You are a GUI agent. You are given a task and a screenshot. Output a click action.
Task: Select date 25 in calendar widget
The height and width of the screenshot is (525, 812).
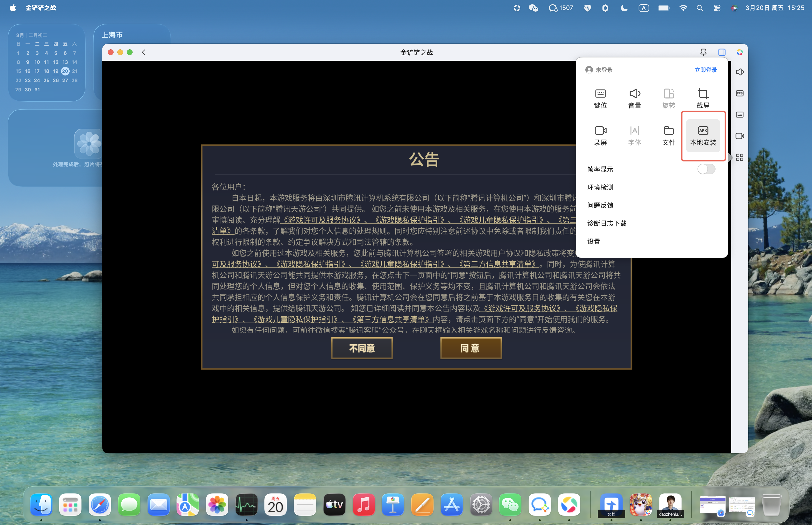(46, 80)
